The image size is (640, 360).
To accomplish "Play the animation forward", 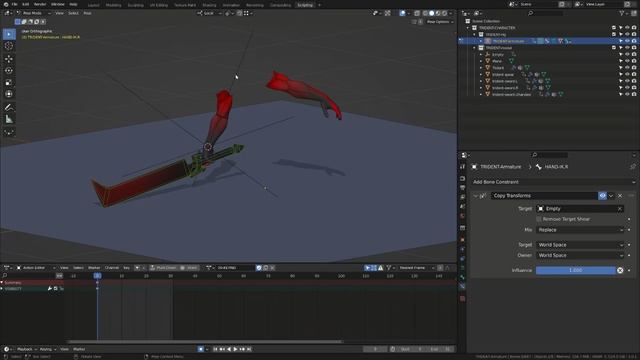I will 236,349.
